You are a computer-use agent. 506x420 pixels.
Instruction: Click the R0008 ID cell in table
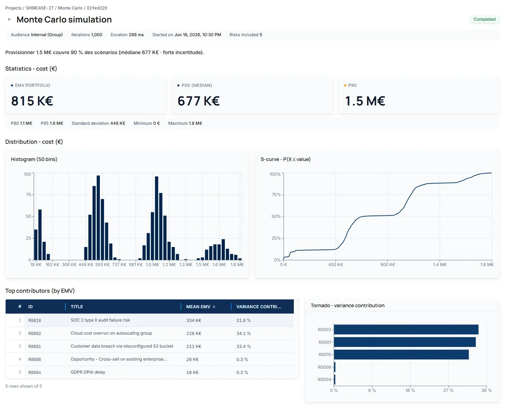pos(34,360)
